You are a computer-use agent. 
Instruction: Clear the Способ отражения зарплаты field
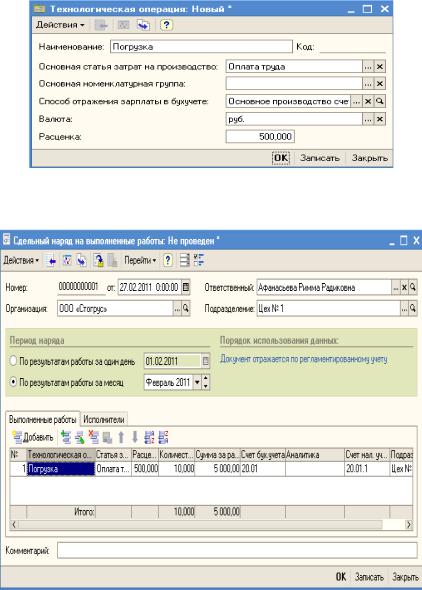pyautogui.click(x=368, y=101)
